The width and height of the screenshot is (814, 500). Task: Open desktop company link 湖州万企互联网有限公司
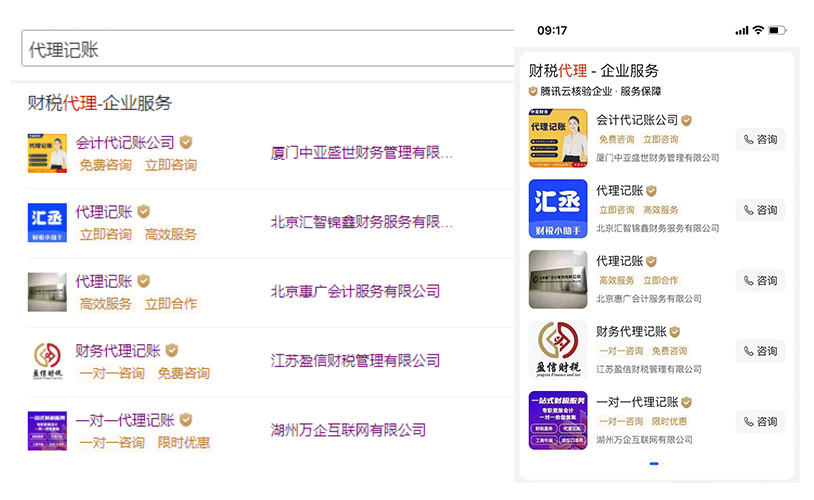click(348, 430)
